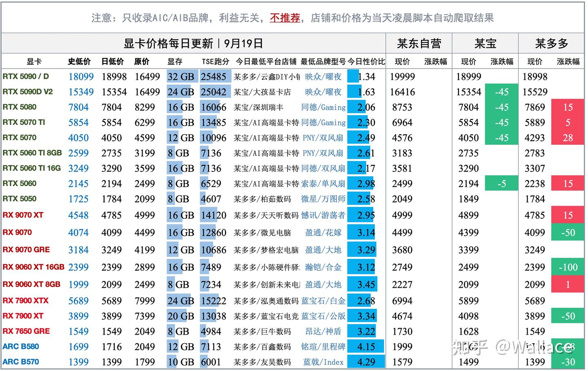Click the 某多多/微见电脑 store cell

point(262,233)
